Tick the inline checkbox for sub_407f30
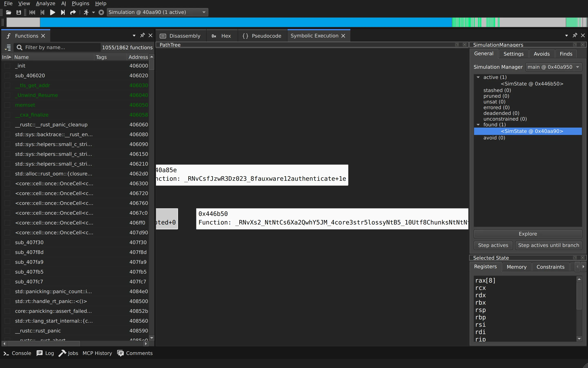Screen dimensions: 588x368 (7, 242)
